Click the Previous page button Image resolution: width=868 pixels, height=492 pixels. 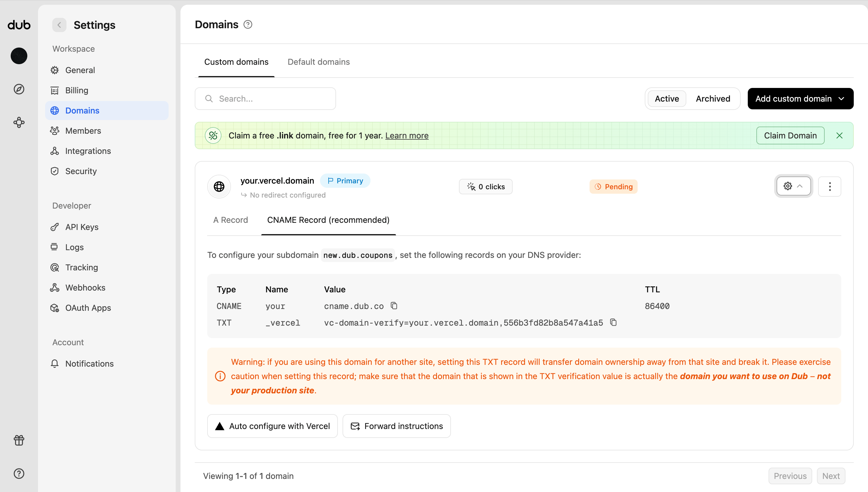point(790,476)
